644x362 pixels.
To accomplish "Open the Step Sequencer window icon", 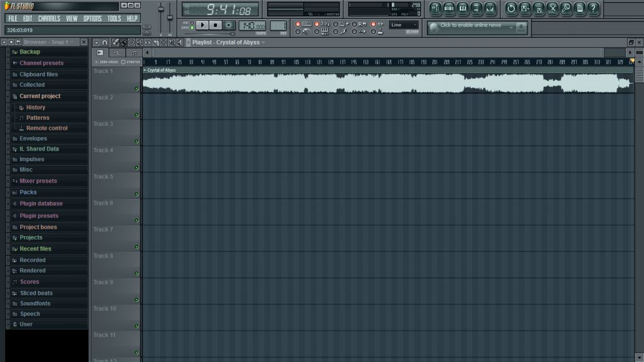I will (449, 8).
